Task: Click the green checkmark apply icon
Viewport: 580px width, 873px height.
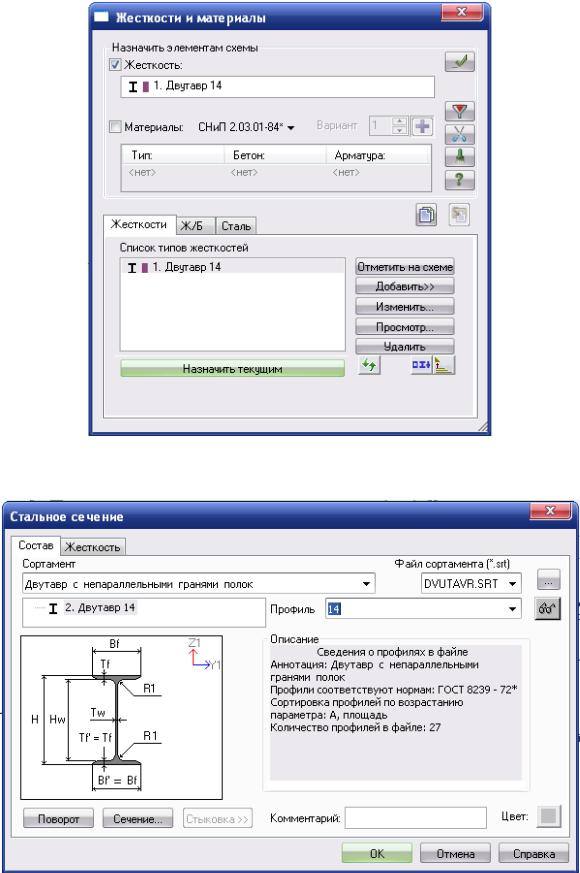Action: pyautogui.click(x=459, y=62)
